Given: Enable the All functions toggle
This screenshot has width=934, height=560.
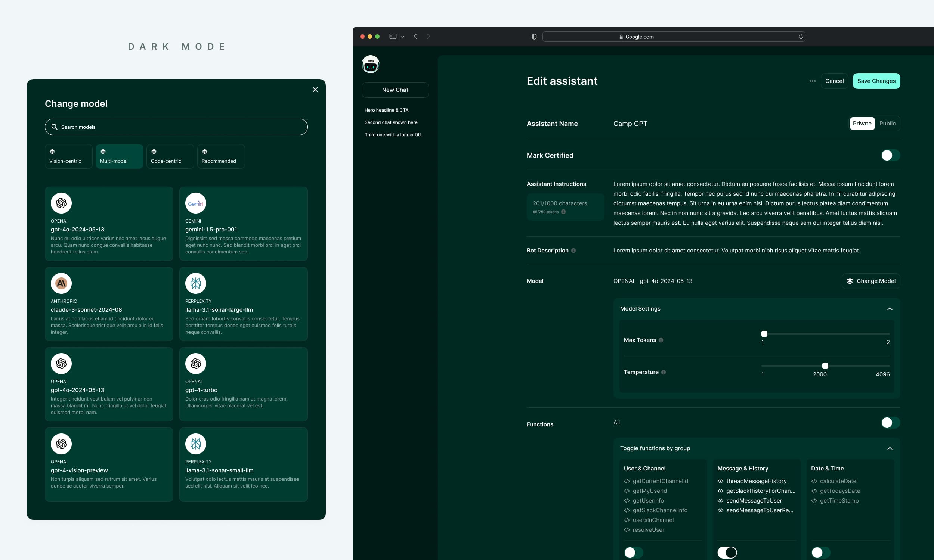Looking at the screenshot, I should click(890, 423).
